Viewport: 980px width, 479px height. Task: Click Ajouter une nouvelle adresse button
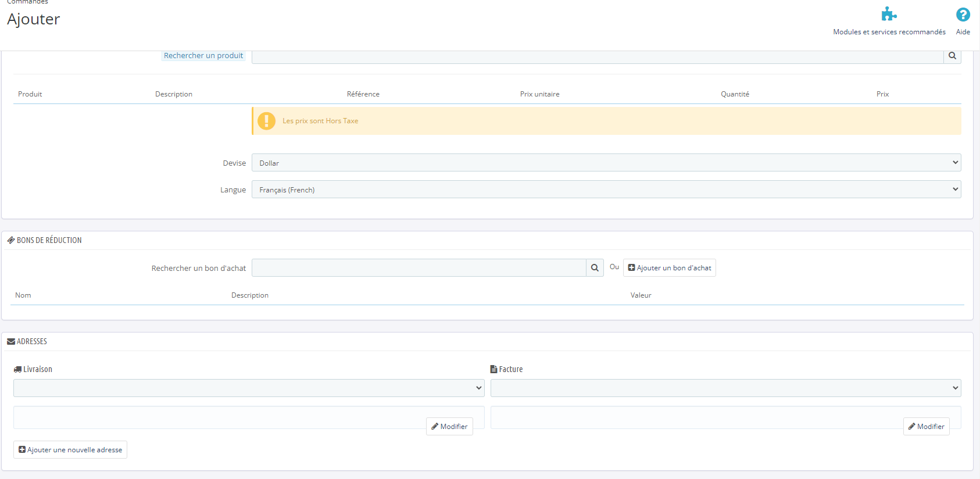pyautogui.click(x=70, y=450)
